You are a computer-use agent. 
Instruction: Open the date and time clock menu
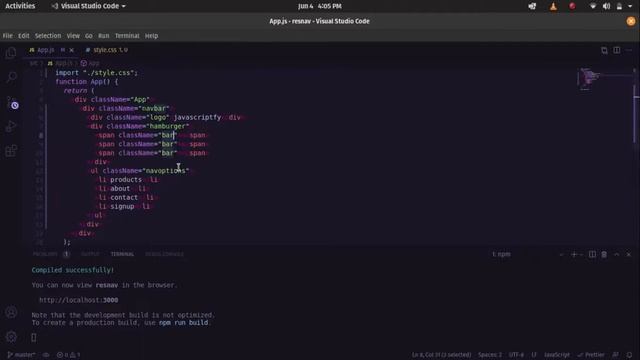point(320,6)
